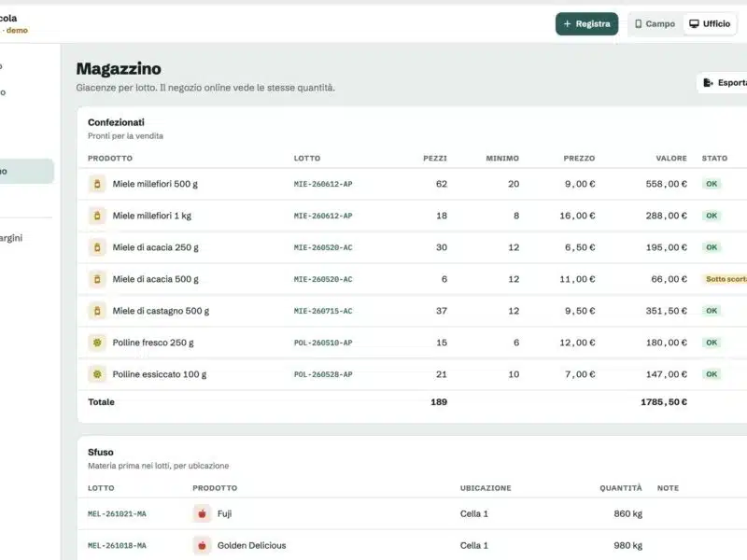Click the MINIMO column header
This screenshot has width=747, height=560.
click(x=502, y=158)
